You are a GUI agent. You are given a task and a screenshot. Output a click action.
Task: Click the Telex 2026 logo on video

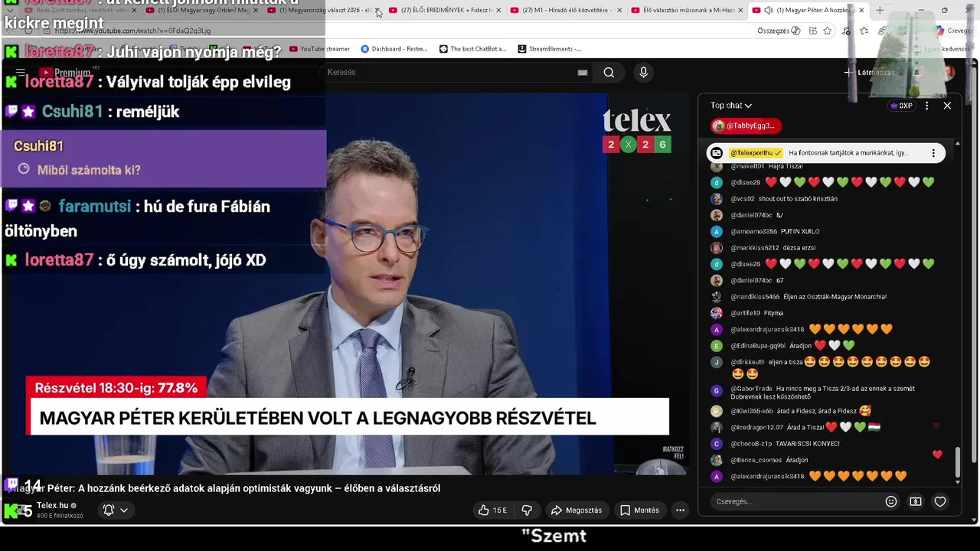(x=637, y=130)
